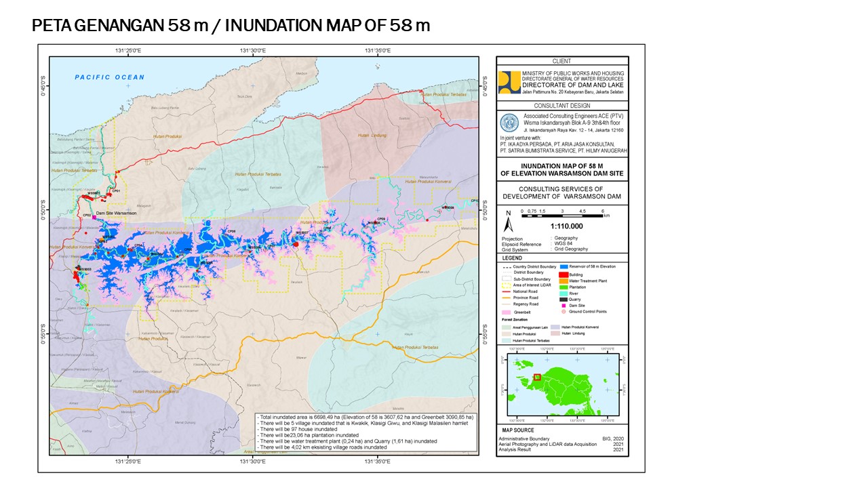The width and height of the screenshot is (868, 488).
Task: Click the magenta Dam Site Warsamson marker on map
Action: (94, 216)
